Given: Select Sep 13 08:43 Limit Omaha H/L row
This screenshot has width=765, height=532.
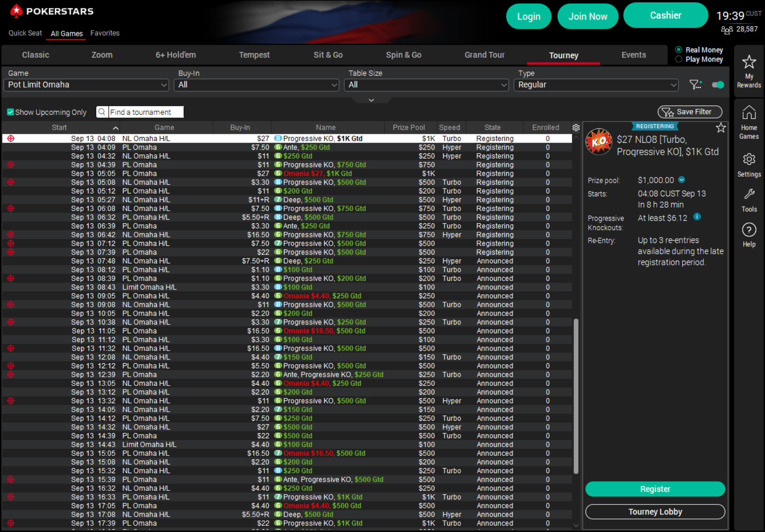Looking at the screenshot, I should (287, 287).
